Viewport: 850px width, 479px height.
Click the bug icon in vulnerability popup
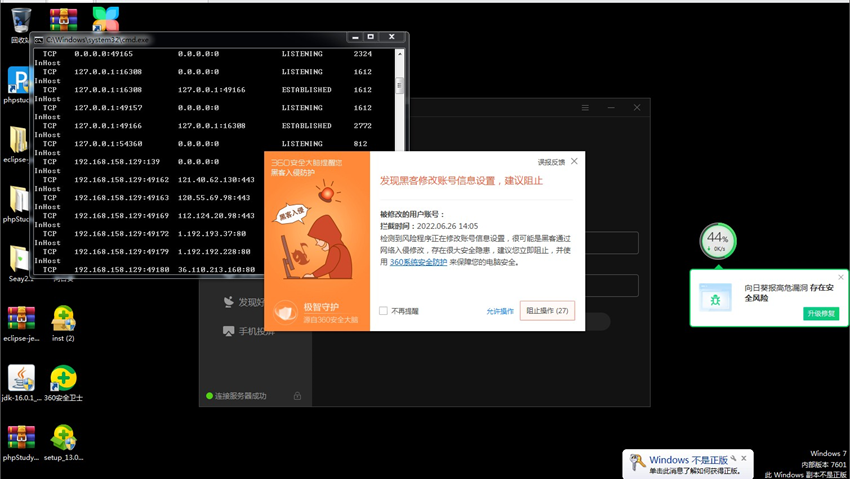(x=715, y=299)
